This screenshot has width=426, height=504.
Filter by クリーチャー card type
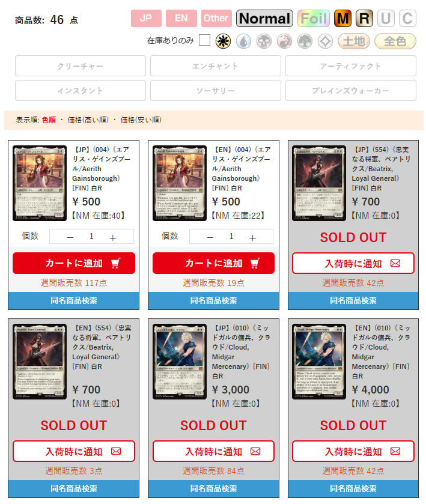pos(81,66)
